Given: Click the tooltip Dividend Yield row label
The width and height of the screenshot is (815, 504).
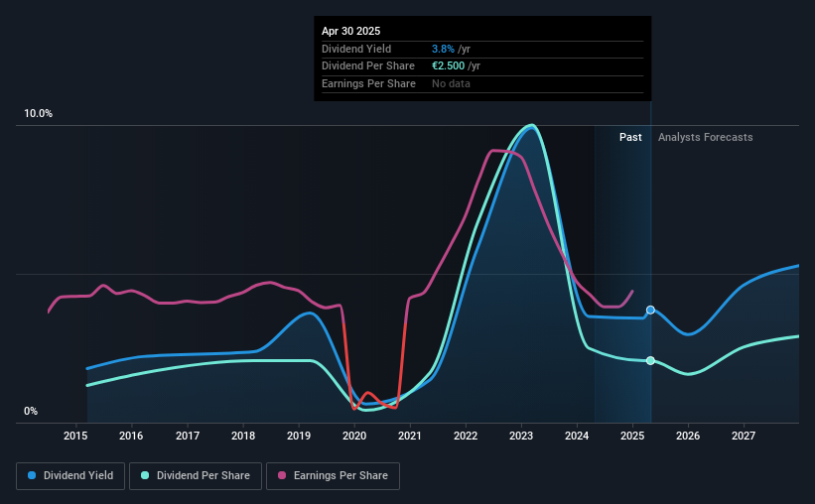Looking at the screenshot, I should (x=356, y=49).
